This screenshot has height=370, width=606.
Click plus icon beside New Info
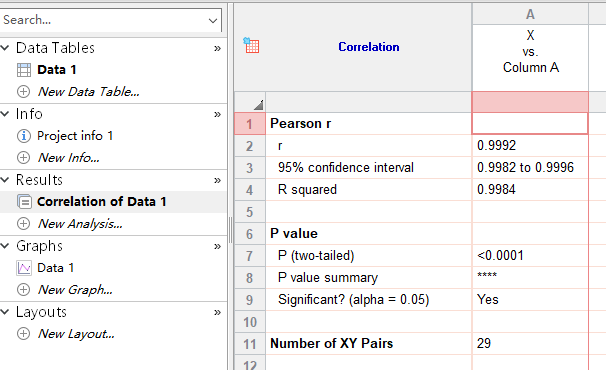pyautogui.click(x=24, y=158)
